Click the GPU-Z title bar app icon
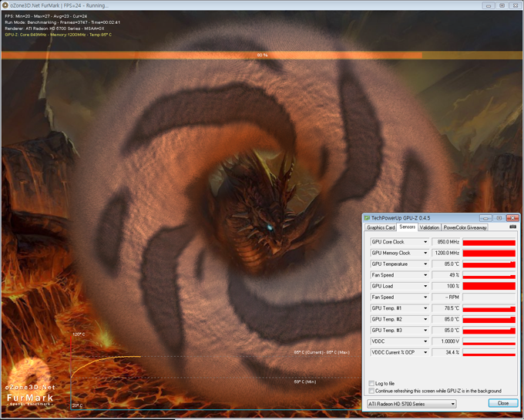The width and height of the screenshot is (524, 420). coord(367,218)
